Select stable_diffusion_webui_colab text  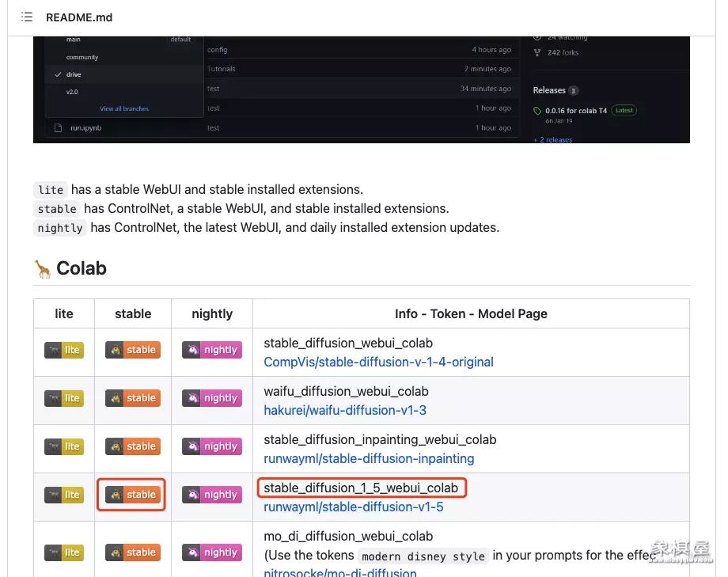tap(348, 343)
